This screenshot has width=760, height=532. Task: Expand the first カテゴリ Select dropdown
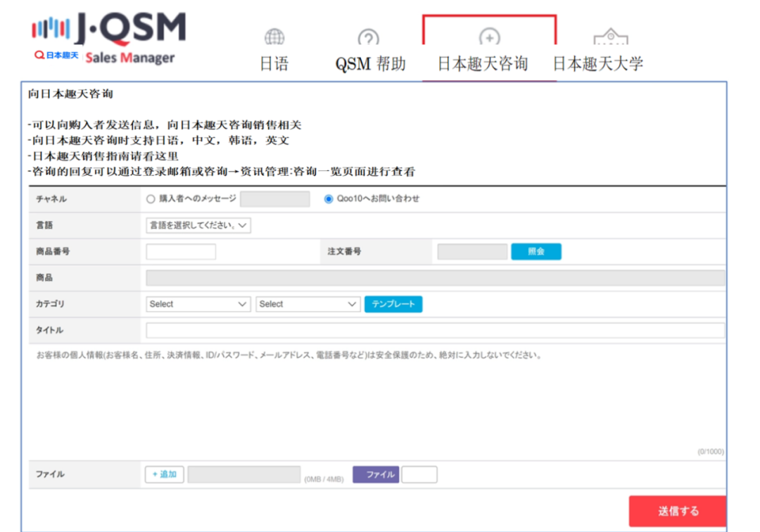[x=198, y=304]
